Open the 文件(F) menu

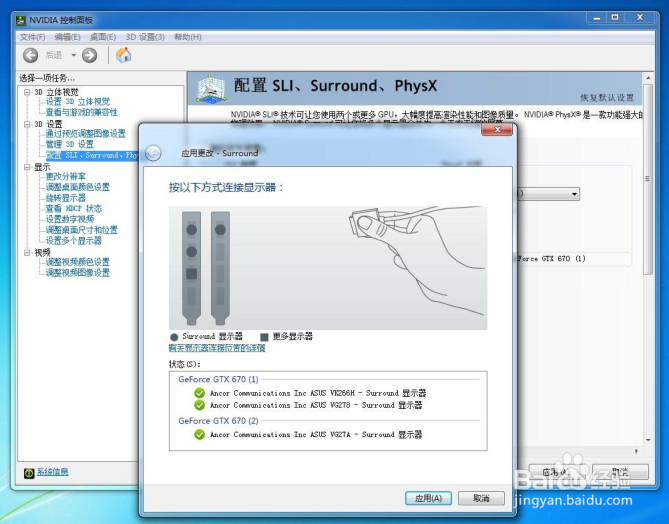(x=32, y=37)
